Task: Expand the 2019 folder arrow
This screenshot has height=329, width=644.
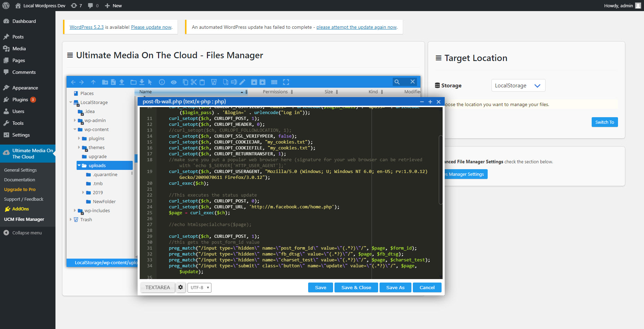Action: [x=83, y=192]
